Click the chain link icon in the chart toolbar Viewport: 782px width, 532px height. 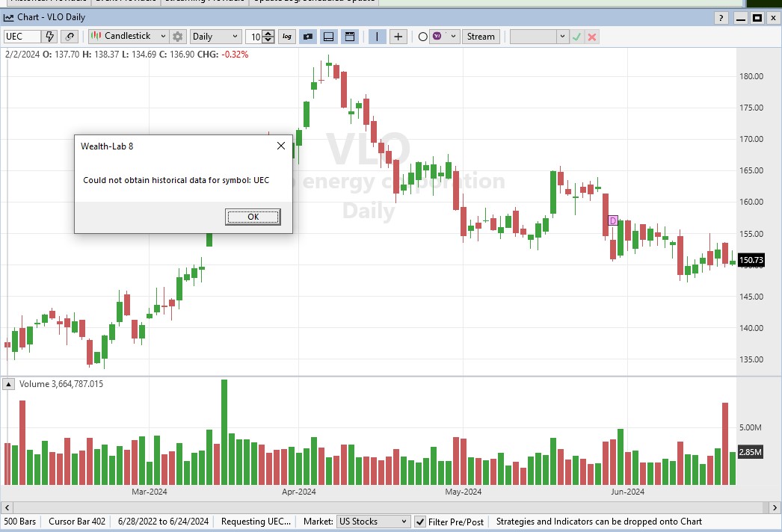pyautogui.click(x=70, y=37)
